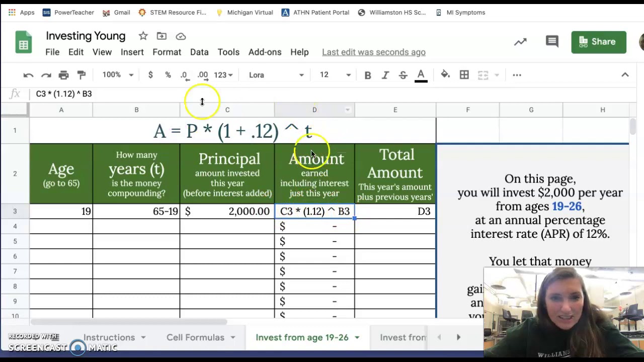Click the merge cells icon
This screenshot has height=362, width=644.
tap(483, 75)
